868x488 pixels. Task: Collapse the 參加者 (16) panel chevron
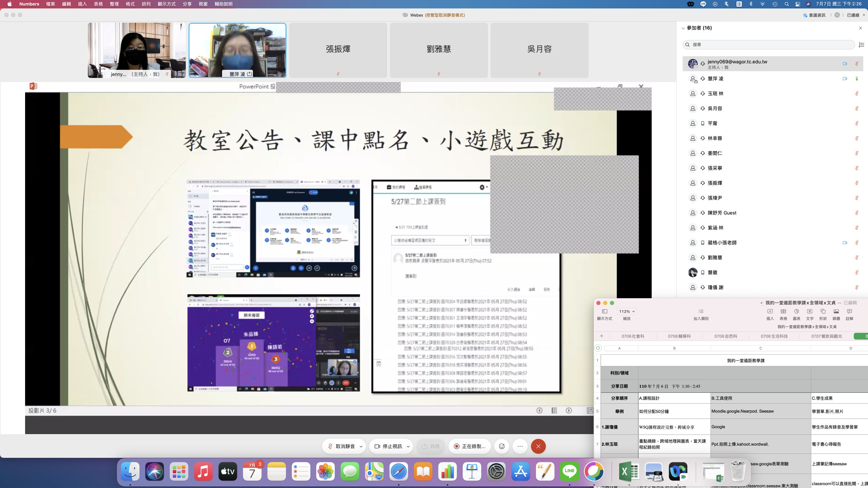(683, 28)
